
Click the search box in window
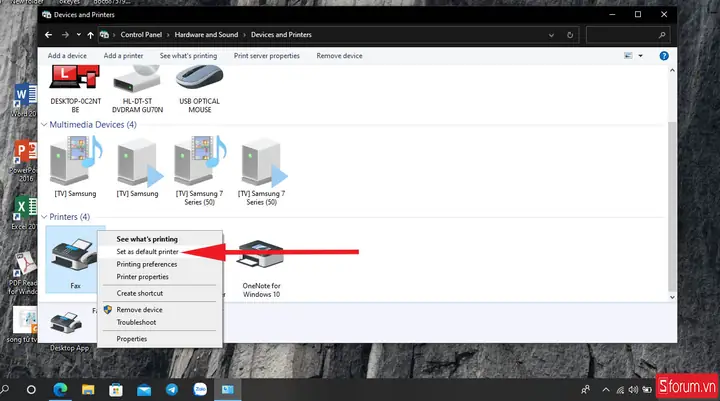(x=627, y=35)
